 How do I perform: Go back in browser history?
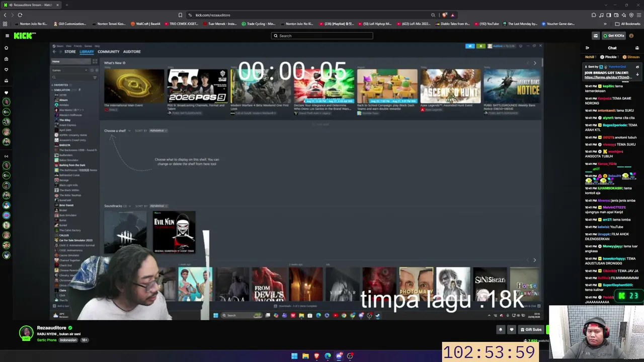[5, 15]
